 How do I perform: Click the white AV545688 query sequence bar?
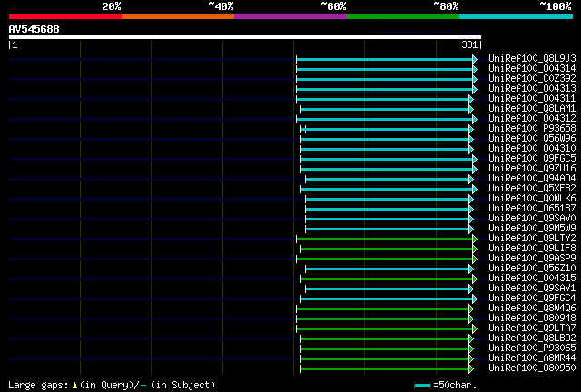tap(245, 37)
